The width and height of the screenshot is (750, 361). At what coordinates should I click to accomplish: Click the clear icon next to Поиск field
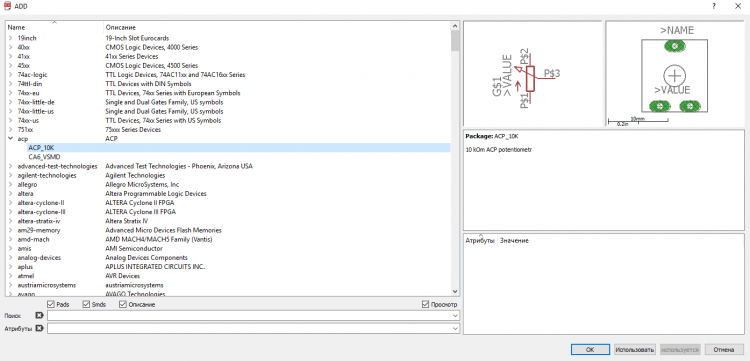[x=39, y=316]
